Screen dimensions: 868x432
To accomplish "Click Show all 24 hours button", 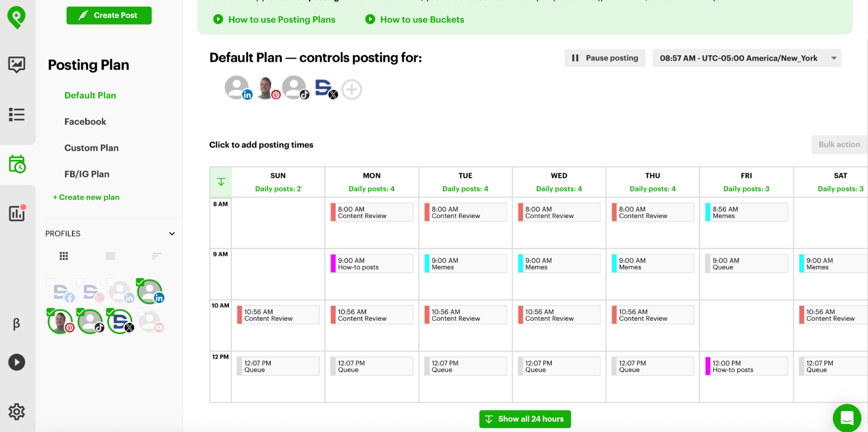I will click(x=525, y=419).
